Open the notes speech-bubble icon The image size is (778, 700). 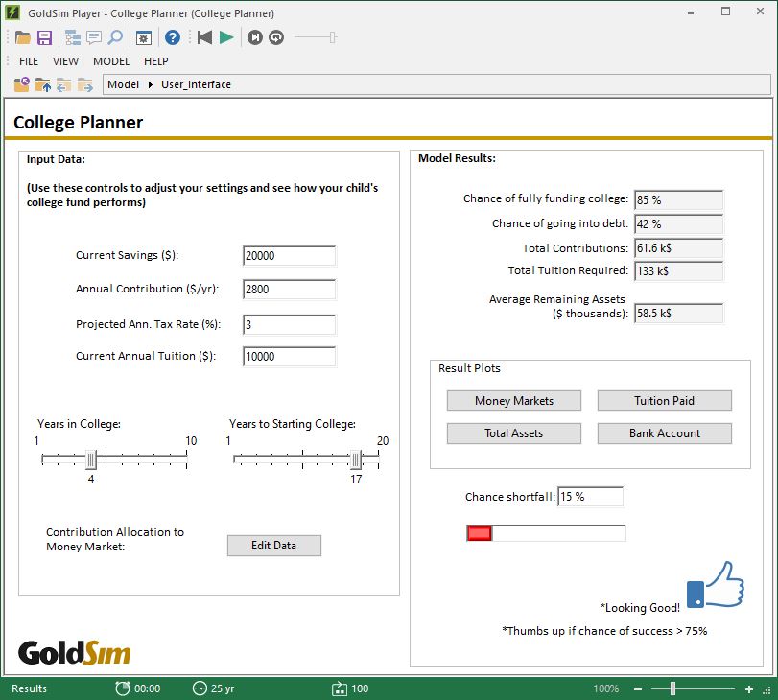coord(94,37)
